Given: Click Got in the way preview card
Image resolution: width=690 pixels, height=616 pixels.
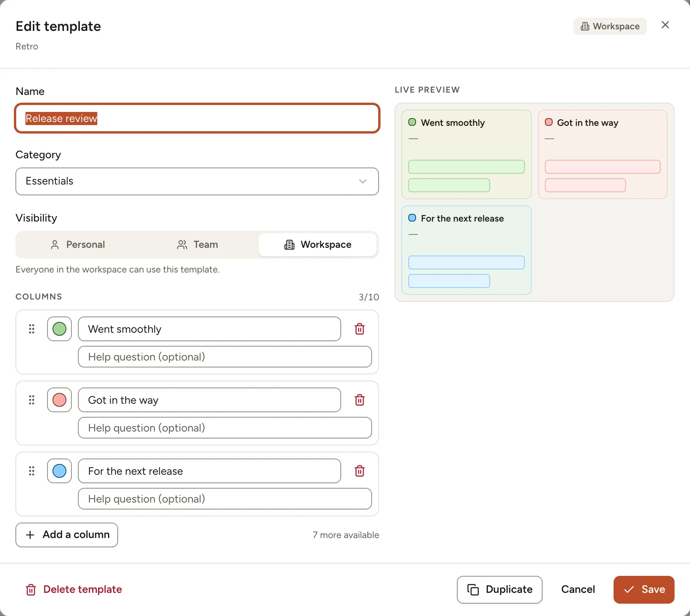Looking at the screenshot, I should point(603,154).
